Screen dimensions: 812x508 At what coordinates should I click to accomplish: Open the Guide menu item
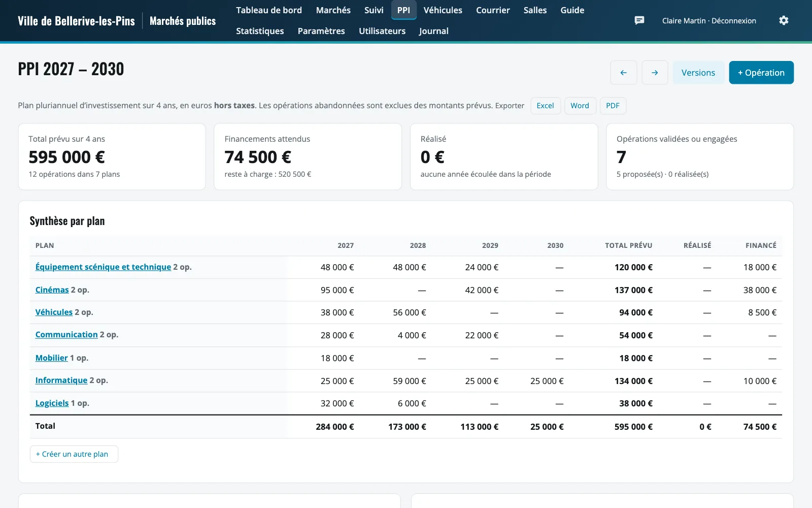[x=572, y=10]
